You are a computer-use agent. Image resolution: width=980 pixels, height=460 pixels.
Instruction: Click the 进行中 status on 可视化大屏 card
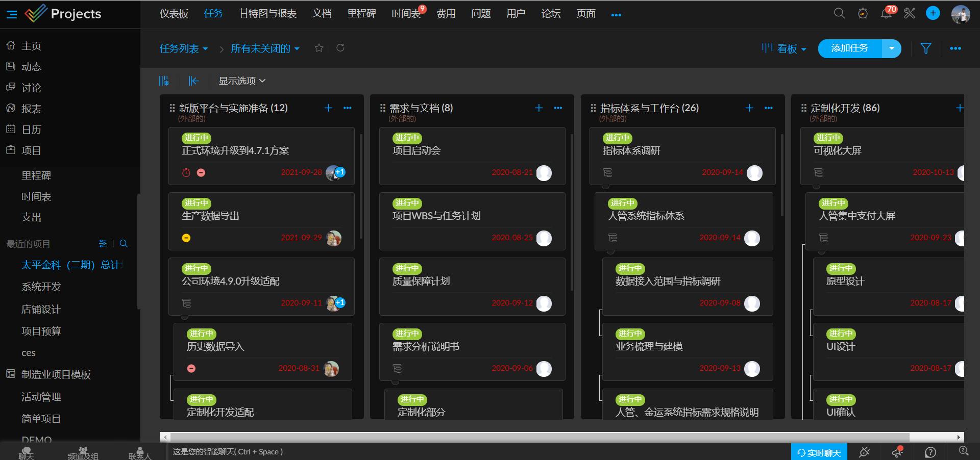point(828,138)
